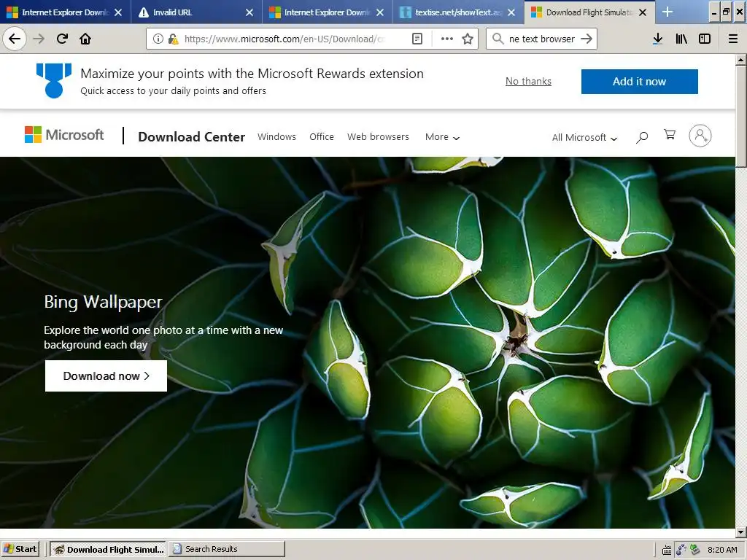Viewport: 747px width, 560px height.
Task: Sign in via the account avatar icon
Action: [700, 136]
